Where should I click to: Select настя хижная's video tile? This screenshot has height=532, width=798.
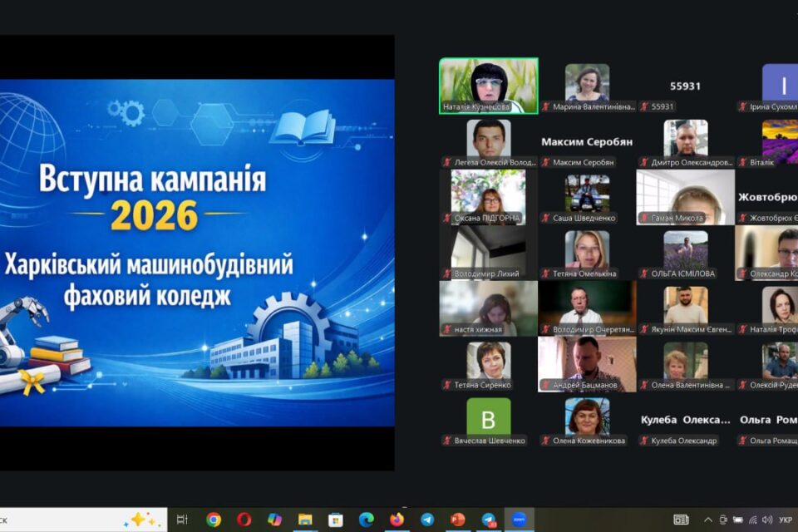tap(489, 308)
